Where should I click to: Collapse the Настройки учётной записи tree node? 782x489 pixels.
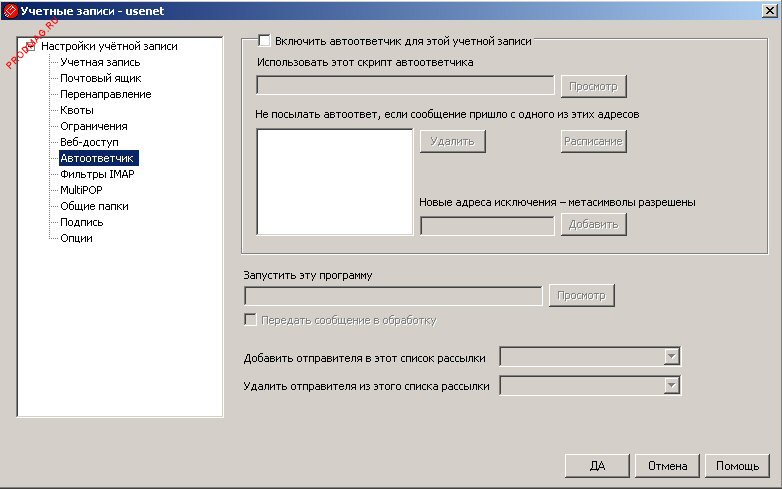[30, 46]
